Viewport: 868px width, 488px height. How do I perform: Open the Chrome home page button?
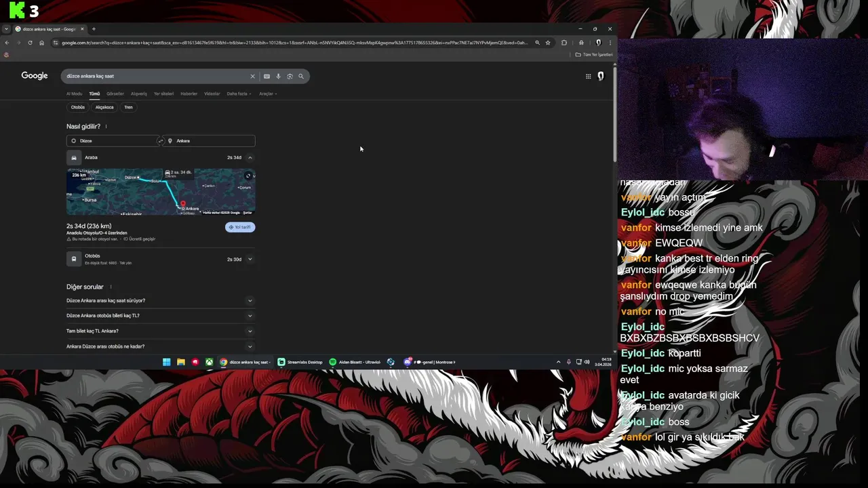(41, 43)
